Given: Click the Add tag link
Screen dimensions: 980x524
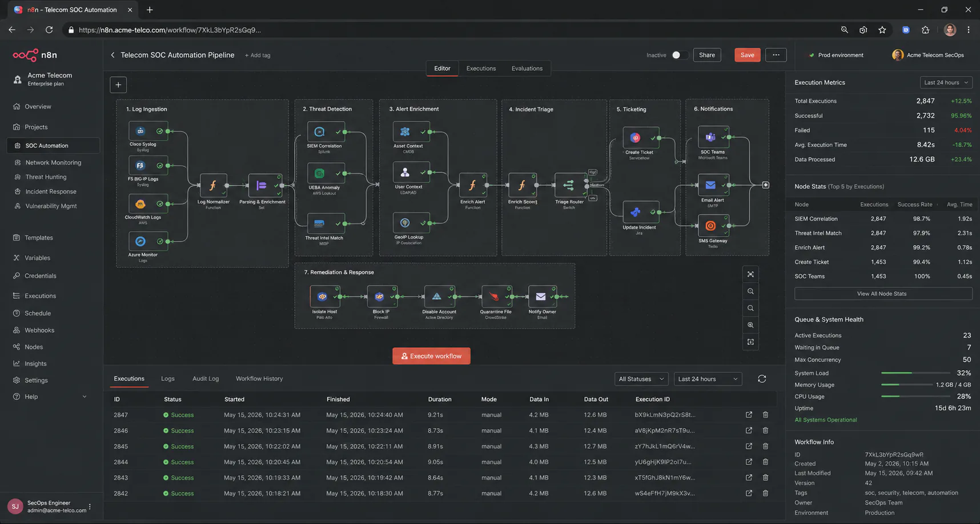Looking at the screenshot, I should click(x=258, y=55).
